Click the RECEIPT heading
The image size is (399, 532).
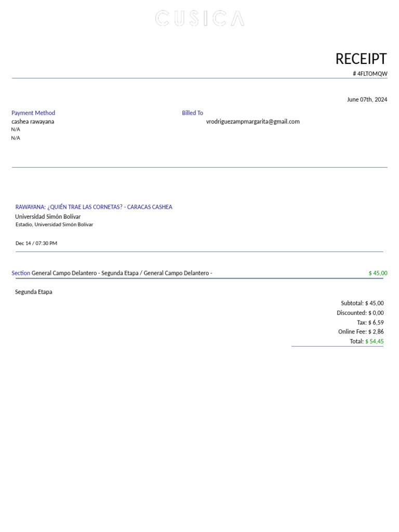pyautogui.click(x=361, y=59)
